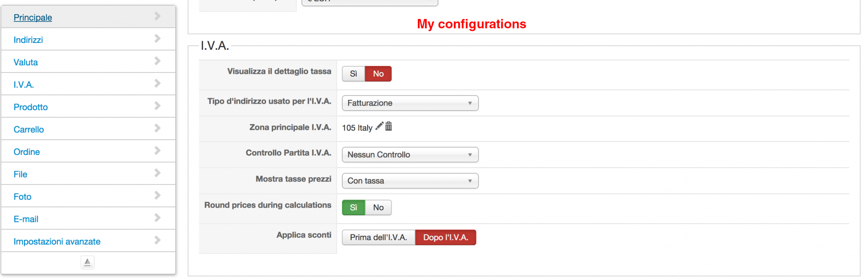Click the chevron arrow beside Valuta
This screenshot has height=280, width=868.
pyautogui.click(x=158, y=61)
